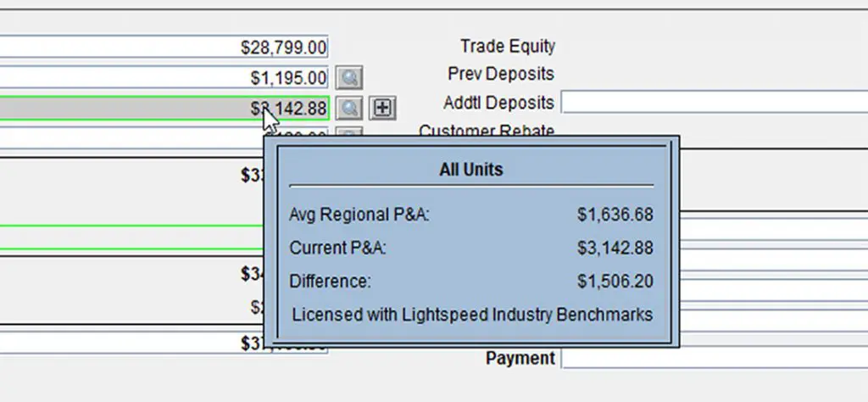Image resolution: width=868 pixels, height=402 pixels.
Task: Click the Difference value $1,506.20
Action: [615, 282]
